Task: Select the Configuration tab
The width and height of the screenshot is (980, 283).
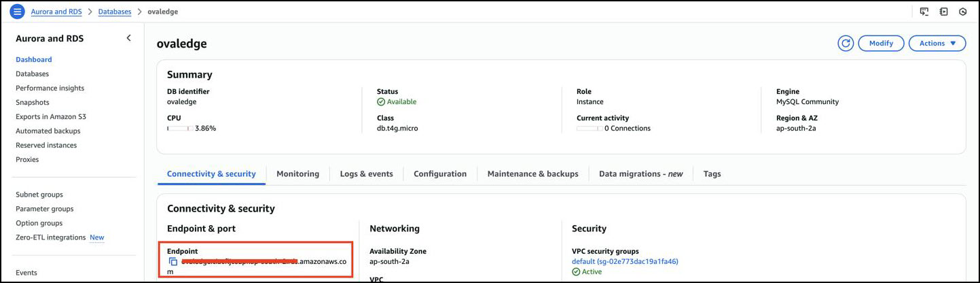Action: point(440,174)
